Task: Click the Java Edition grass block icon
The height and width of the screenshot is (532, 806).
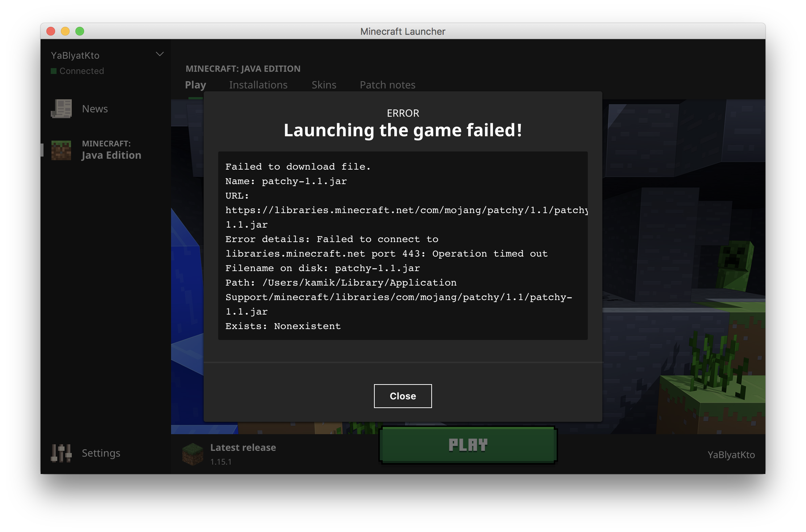Action: [61, 150]
